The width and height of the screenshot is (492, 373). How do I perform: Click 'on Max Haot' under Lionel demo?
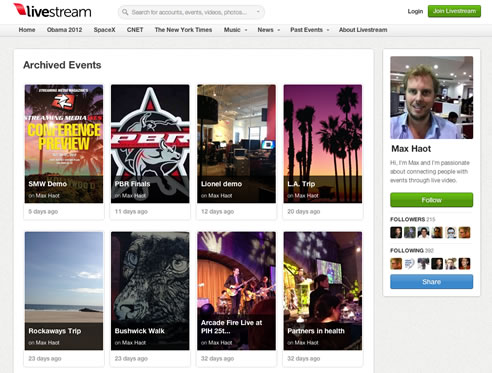[217, 196]
